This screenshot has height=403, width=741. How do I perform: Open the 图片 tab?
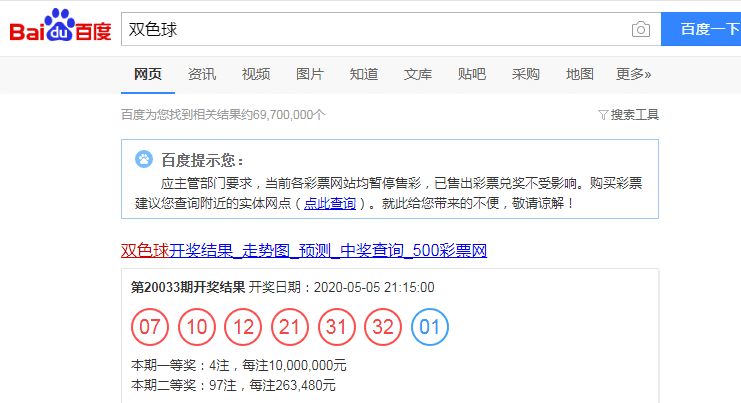[310, 74]
